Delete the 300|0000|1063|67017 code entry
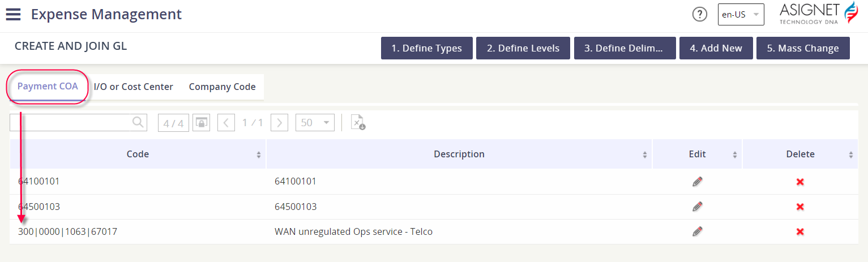The image size is (868, 262). click(x=800, y=232)
